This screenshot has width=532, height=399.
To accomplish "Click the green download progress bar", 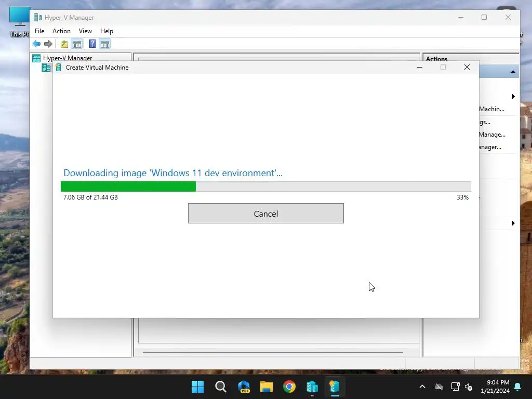I will point(128,187).
